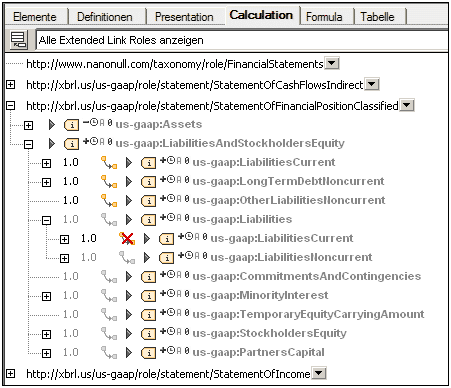The image size is (451, 388).
Task: Click the arc icon of CommitmentsAndContingencies
Action: (109, 277)
